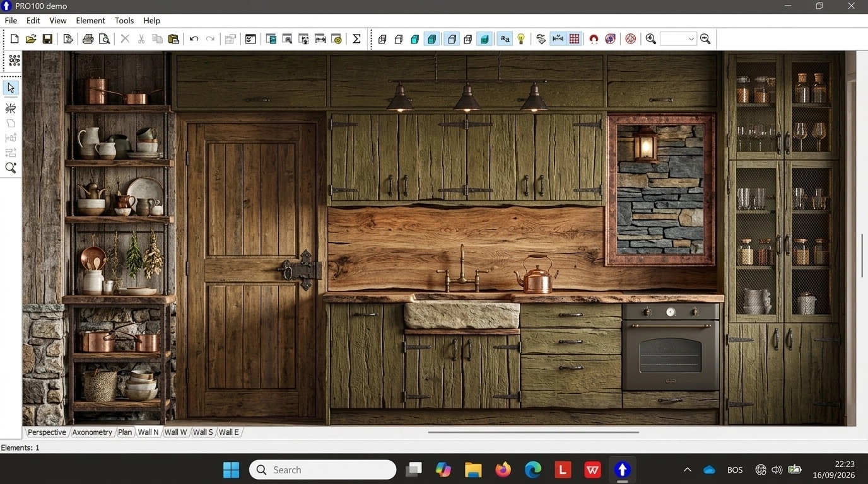Click the Redo arrow
The height and width of the screenshot is (484, 868).
tap(210, 39)
